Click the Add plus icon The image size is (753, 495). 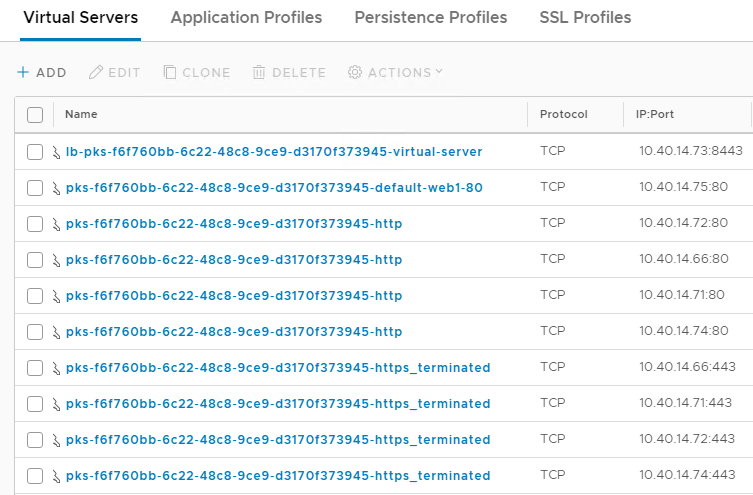click(23, 73)
